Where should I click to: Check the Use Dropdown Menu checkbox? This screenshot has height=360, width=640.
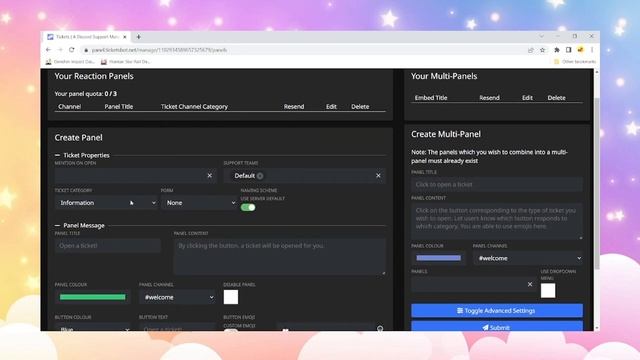click(x=548, y=291)
